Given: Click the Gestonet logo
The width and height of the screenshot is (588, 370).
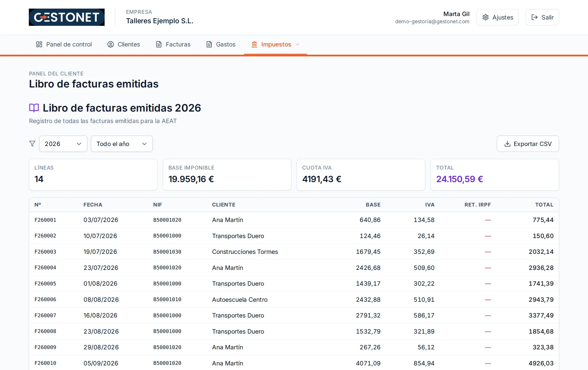Looking at the screenshot, I should [67, 17].
